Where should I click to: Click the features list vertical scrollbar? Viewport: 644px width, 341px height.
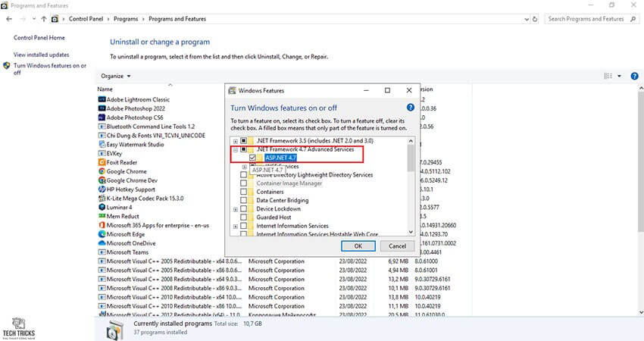point(411,158)
